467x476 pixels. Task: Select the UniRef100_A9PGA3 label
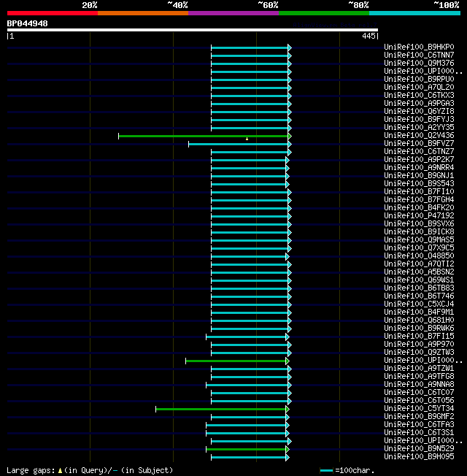click(419, 103)
